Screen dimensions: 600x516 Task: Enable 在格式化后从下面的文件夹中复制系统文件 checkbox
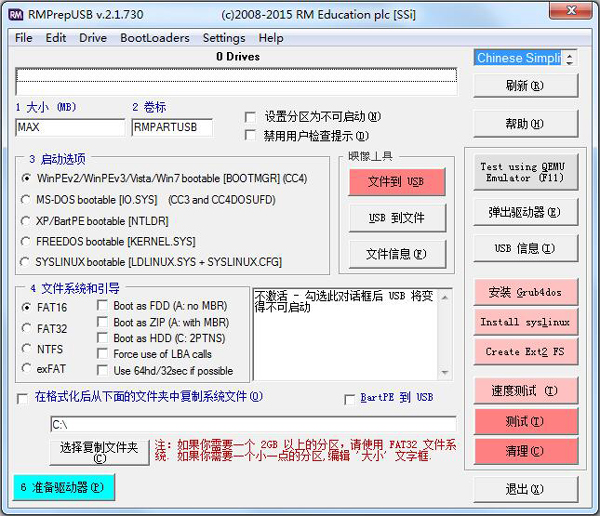pos(23,399)
